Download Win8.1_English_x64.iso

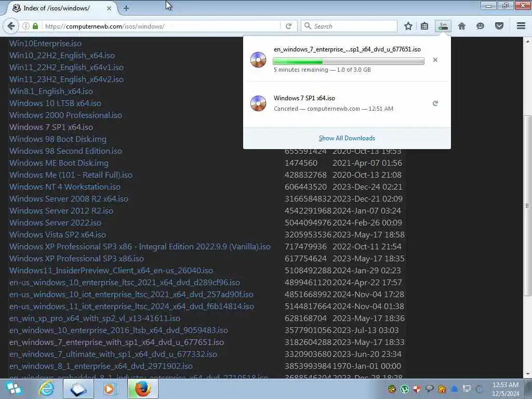pyautogui.click(x=51, y=91)
